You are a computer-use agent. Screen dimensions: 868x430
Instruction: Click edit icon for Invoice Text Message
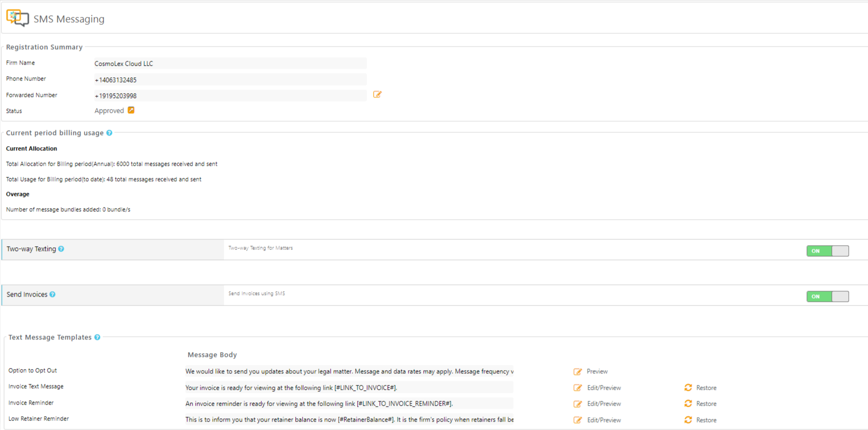[x=577, y=388]
